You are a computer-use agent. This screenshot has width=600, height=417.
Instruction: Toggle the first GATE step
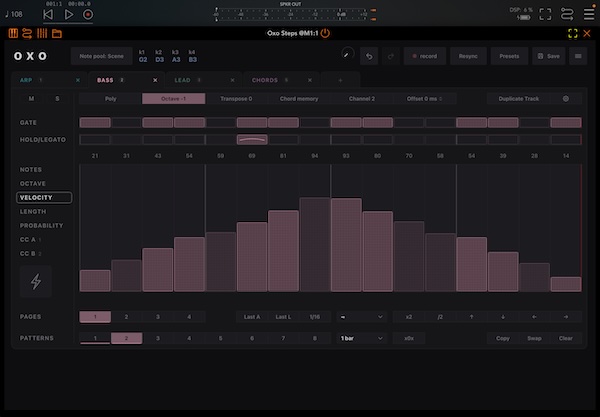pyautogui.click(x=95, y=122)
